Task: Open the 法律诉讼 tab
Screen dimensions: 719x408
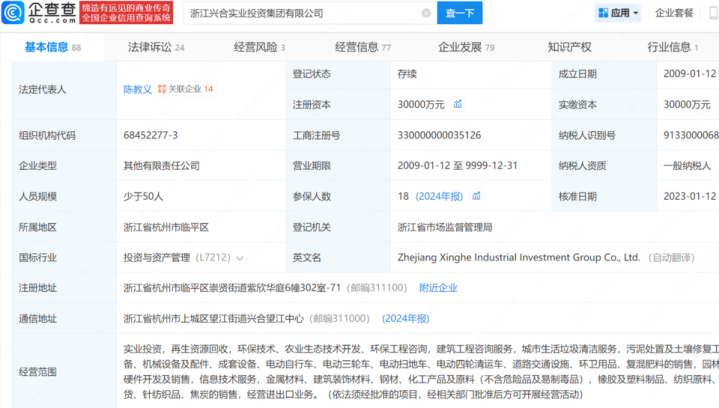Action: (x=156, y=47)
